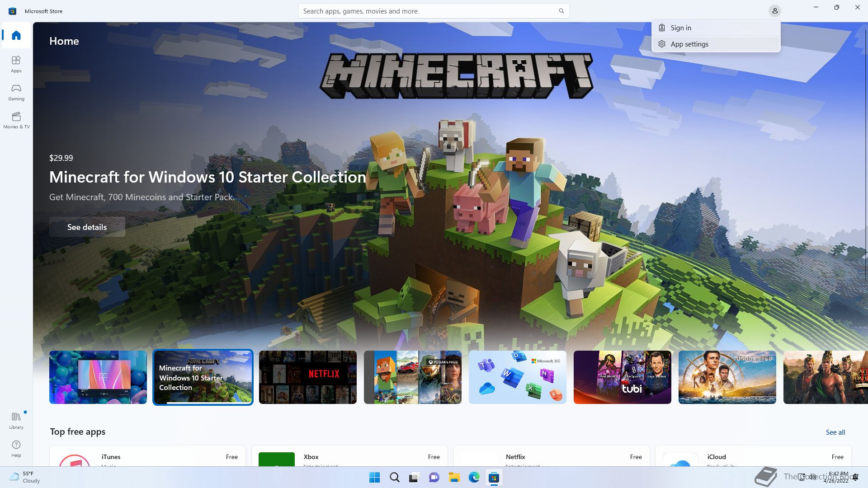Screen dimensions: 868x488
Task: Open the Xbox app card
Action: click(x=349, y=456)
